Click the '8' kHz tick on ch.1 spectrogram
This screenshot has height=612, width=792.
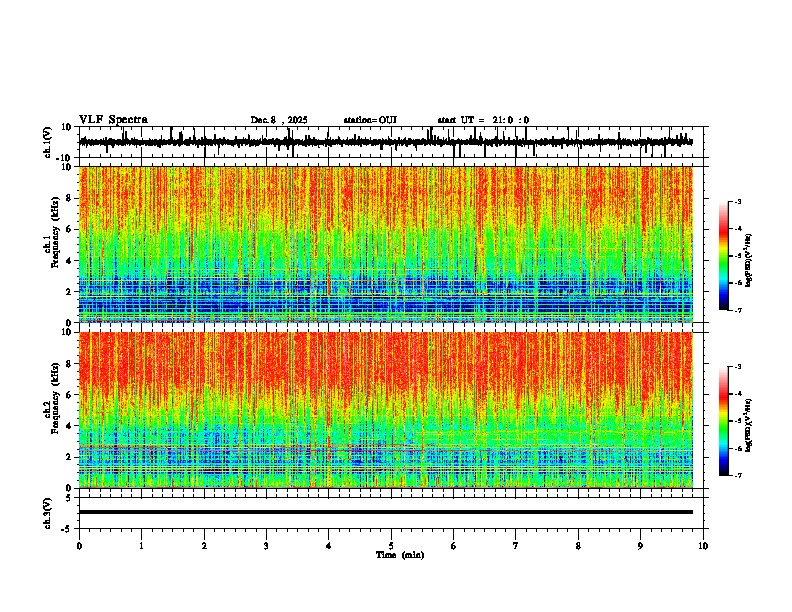[x=70, y=198]
